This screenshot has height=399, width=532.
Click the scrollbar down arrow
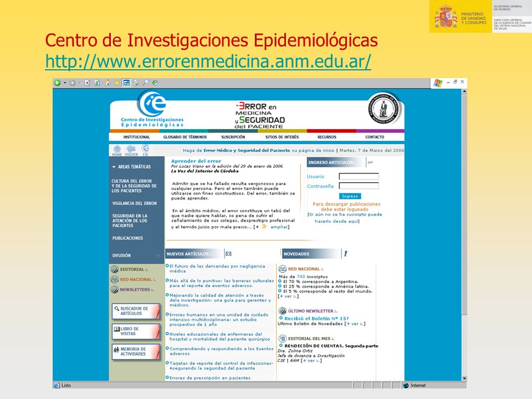464,378
